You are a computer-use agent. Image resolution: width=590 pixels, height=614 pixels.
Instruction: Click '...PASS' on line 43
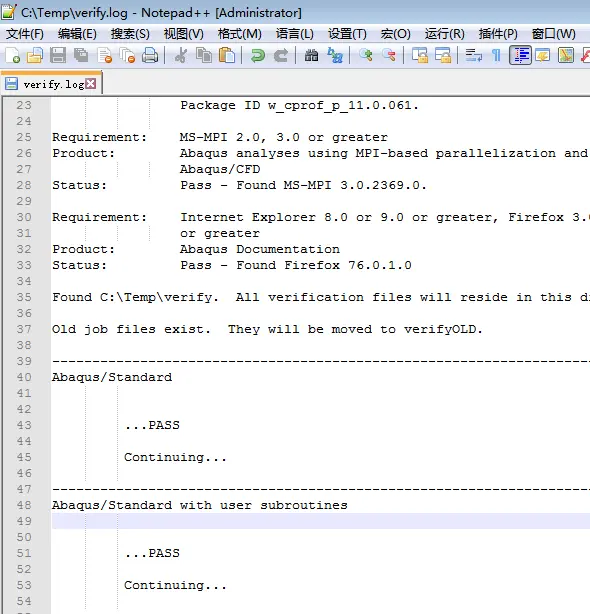point(152,425)
